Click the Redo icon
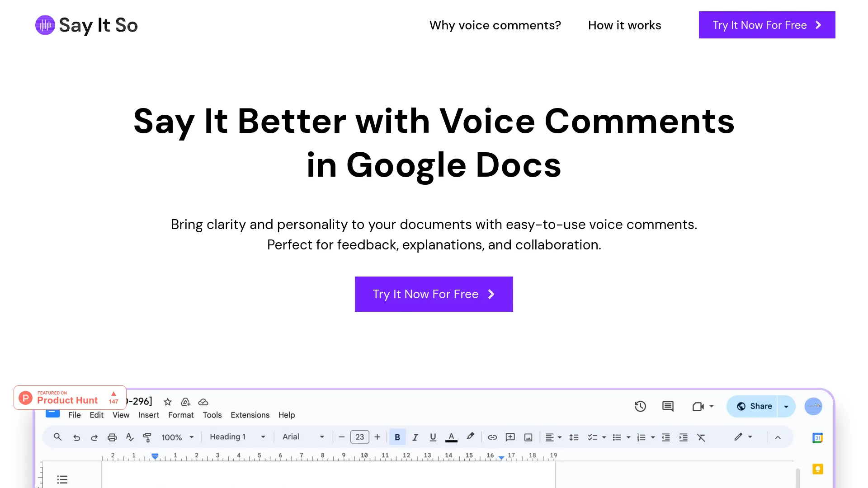 (94, 437)
